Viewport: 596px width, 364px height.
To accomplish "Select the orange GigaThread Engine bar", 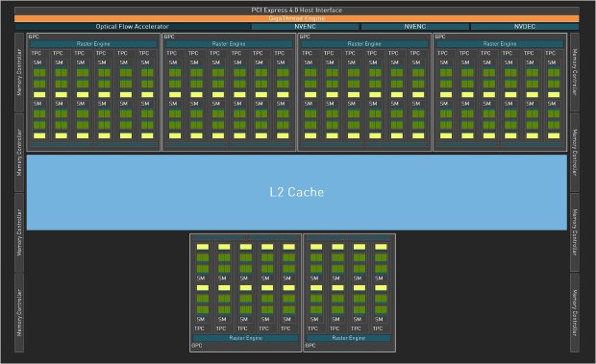I will click(296, 18).
